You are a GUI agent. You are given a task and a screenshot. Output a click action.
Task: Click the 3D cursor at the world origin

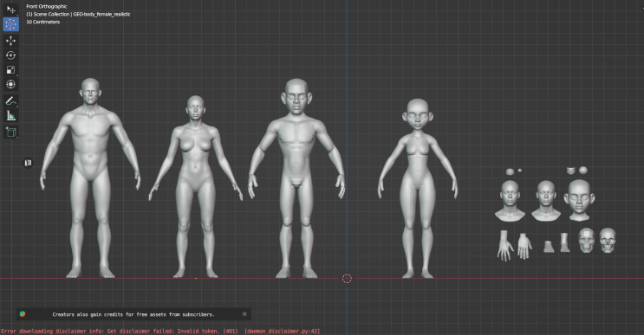(347, 279)
